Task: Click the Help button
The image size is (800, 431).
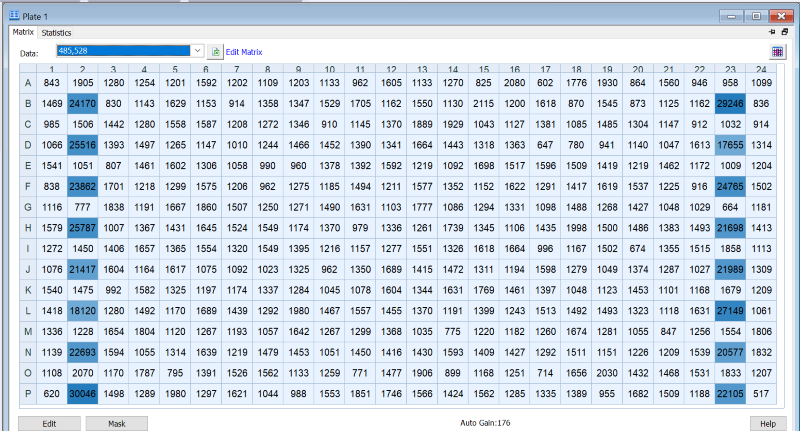Action: pos(767,423)
